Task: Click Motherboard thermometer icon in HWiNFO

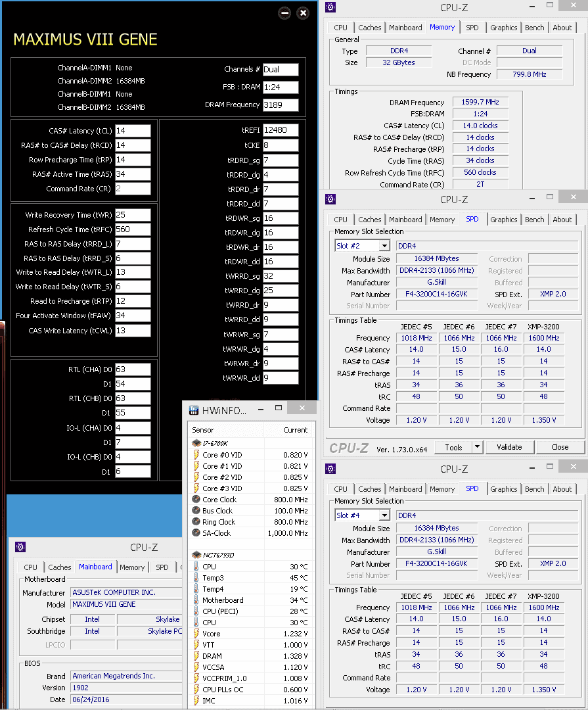Action: coord(196,600)
